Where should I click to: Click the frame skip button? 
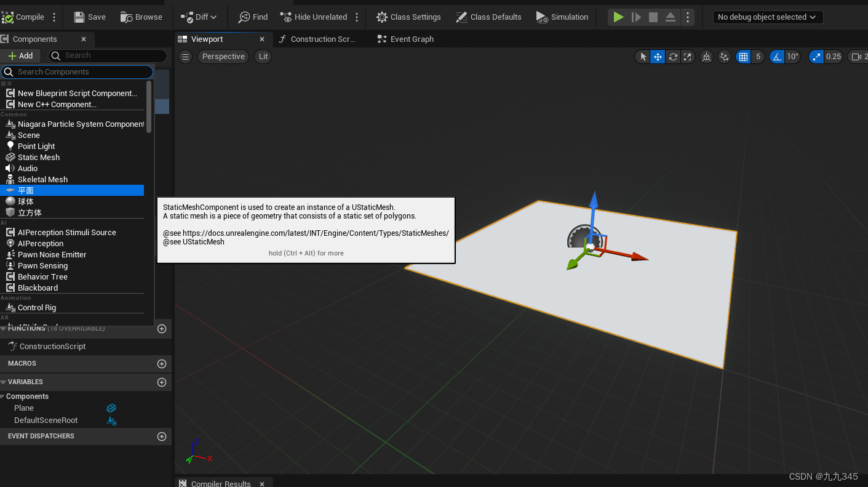[x=636, y=17]
